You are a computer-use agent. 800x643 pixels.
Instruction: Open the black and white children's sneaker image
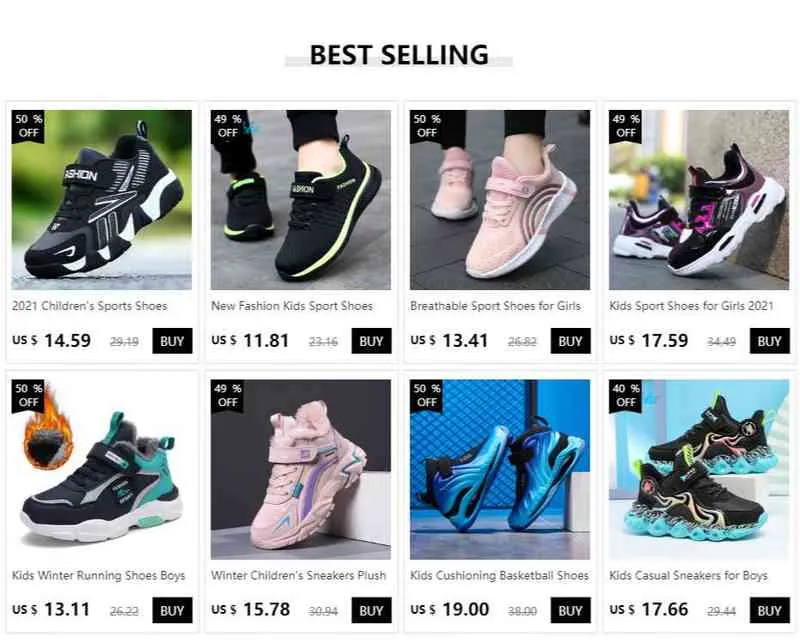102,200
